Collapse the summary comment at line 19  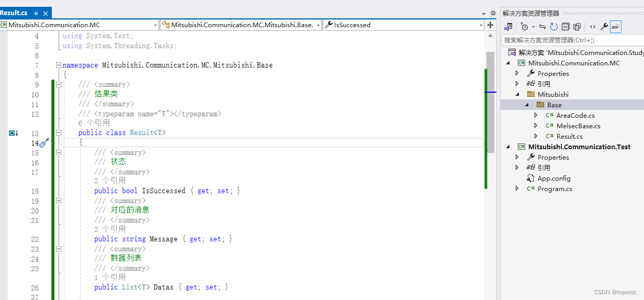click(x=58, y=201)
